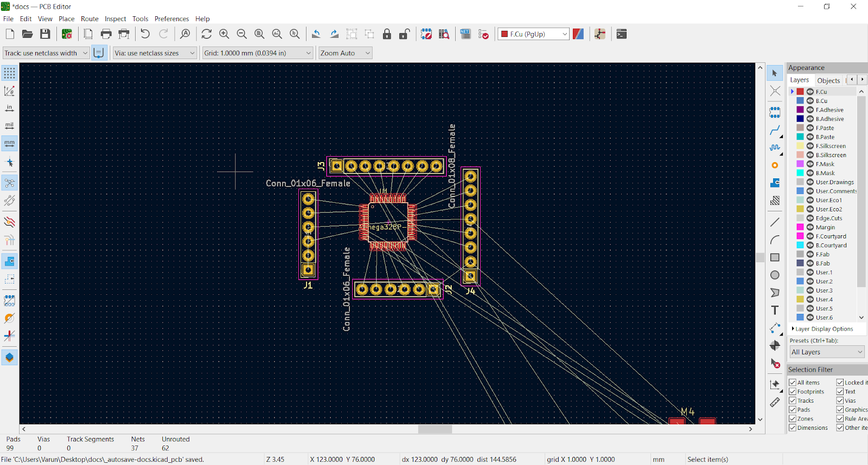Uncheck Zones filter checkbox

tap(793, 419)
